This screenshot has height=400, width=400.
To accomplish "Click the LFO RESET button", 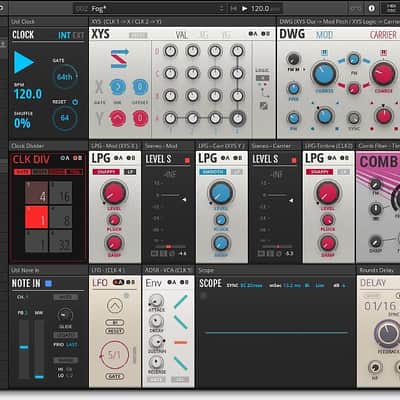I will [115, 331].
